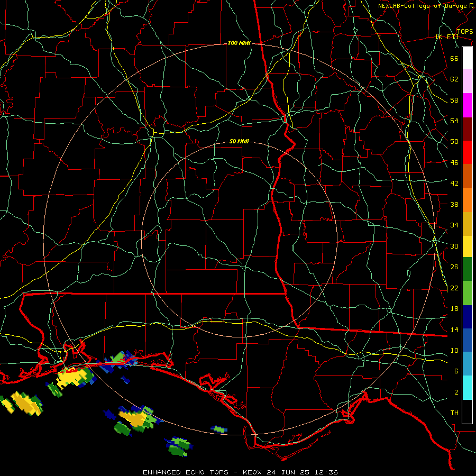Click the '18' legend value

click(x=454, y=309)
